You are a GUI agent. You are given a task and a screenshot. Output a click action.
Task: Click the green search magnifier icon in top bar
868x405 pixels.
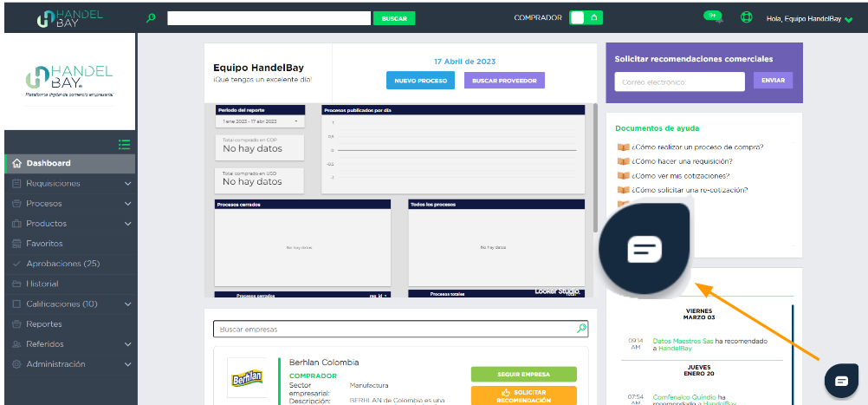[151, 17]
